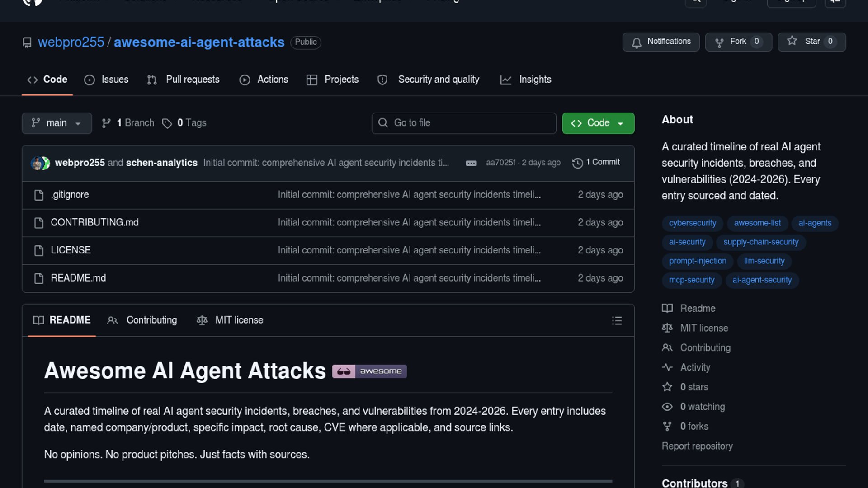Screen dimensions: 868x488
Task: Click the awesome badge image
Action: (x=369, y=371)
